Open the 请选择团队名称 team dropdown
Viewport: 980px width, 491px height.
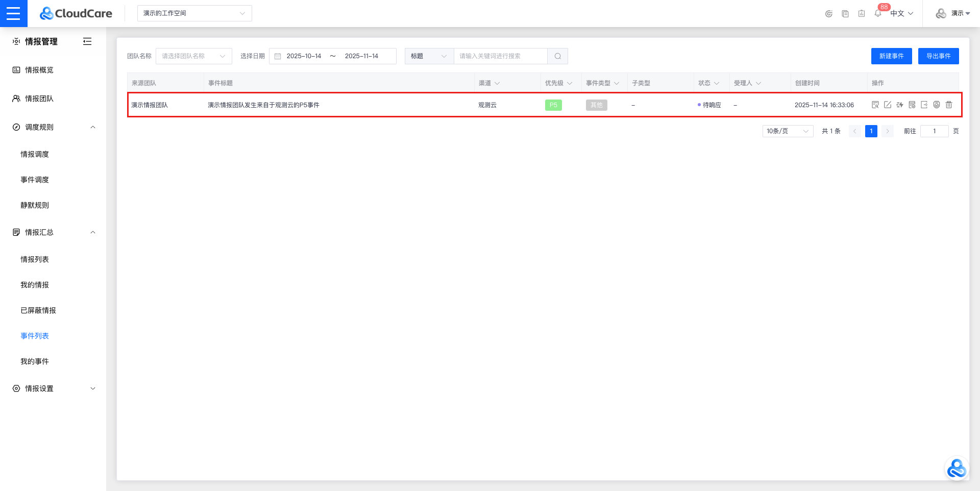tap(193, 56)
